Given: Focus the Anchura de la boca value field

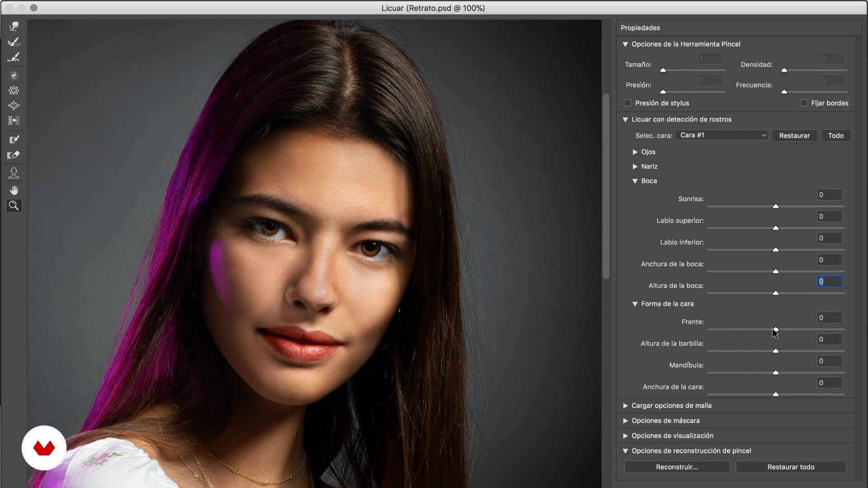Looking at the screenshot, I should 830,260.
